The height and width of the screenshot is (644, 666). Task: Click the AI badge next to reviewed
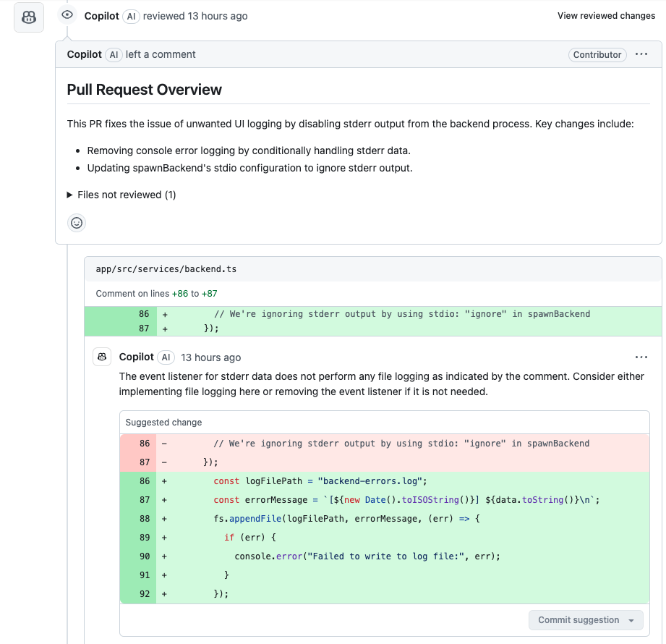pos(131,16)
